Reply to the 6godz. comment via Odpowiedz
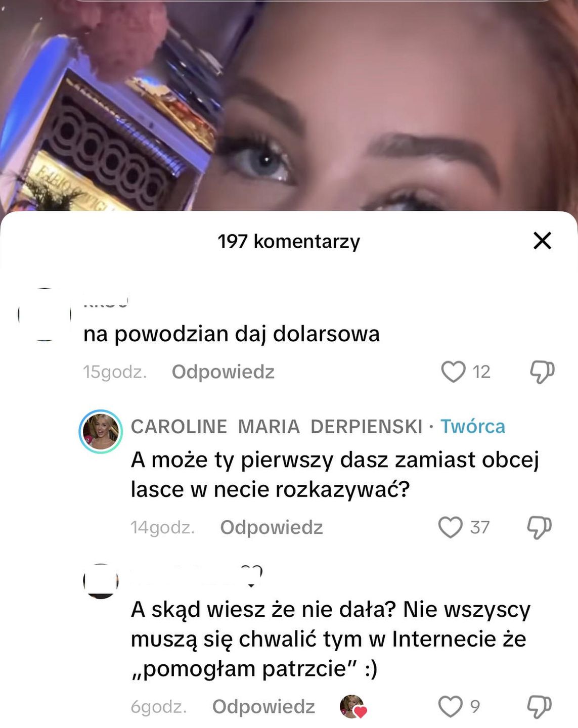 click(x=263, y=706)
